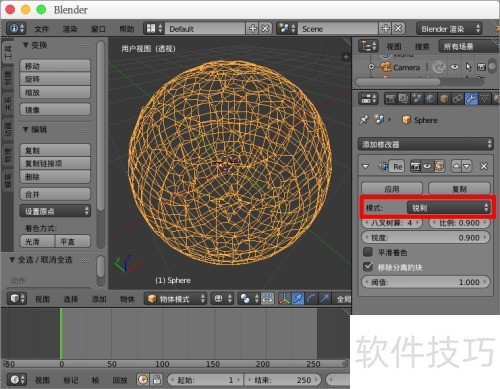Open the viewport shading dropdown

pyautogui.click(x=222, y=299)
